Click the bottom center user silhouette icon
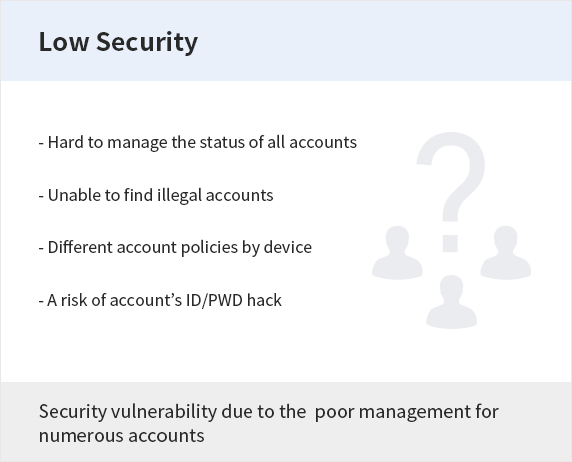 (452, 302)
